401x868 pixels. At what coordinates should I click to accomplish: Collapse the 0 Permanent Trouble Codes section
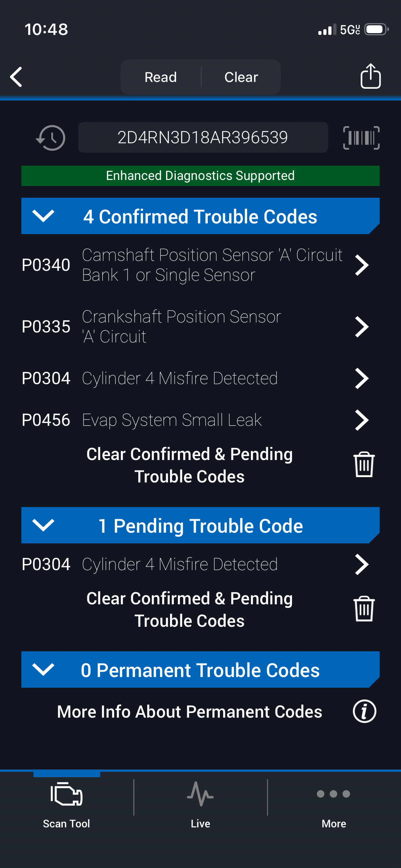click(43, 670)
